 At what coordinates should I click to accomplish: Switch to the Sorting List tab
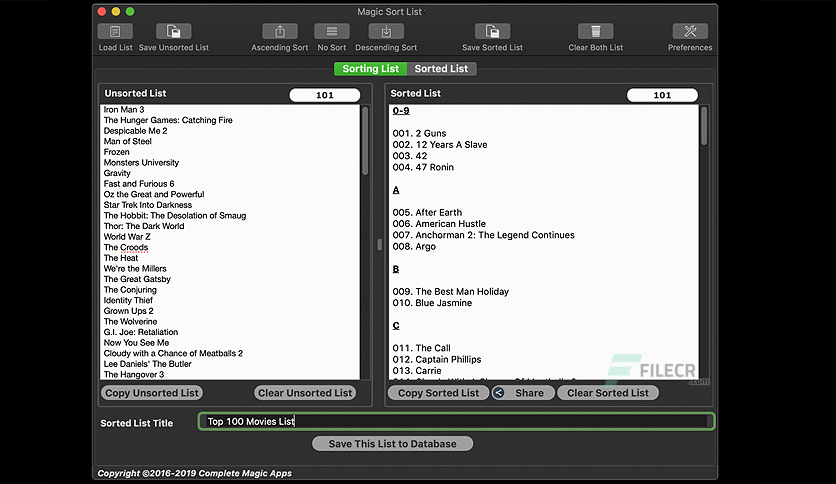pyautogui.click(x=371, y=69)
